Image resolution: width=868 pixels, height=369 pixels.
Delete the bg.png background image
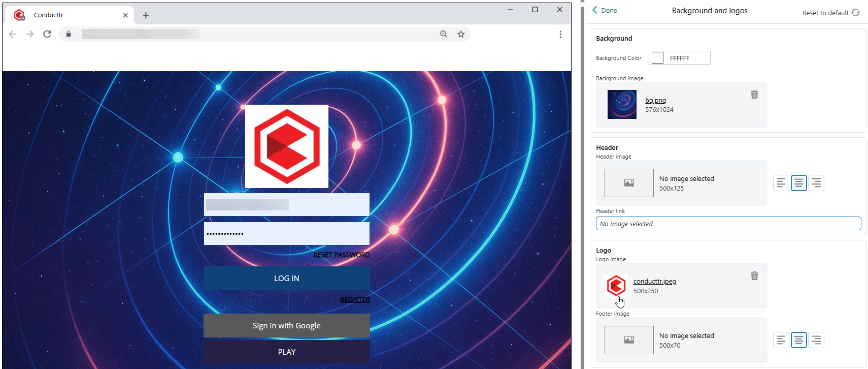[754, 95]
